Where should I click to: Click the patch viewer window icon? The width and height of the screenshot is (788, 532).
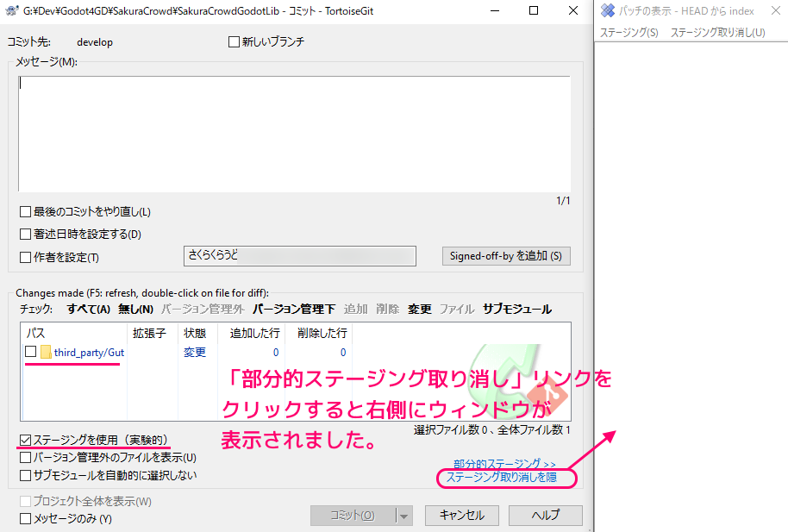(x=608, y=11)
